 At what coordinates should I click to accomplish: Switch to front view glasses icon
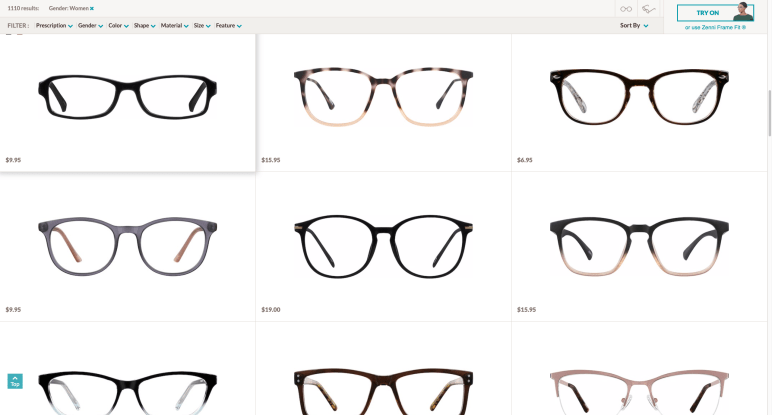pos(626,9)
